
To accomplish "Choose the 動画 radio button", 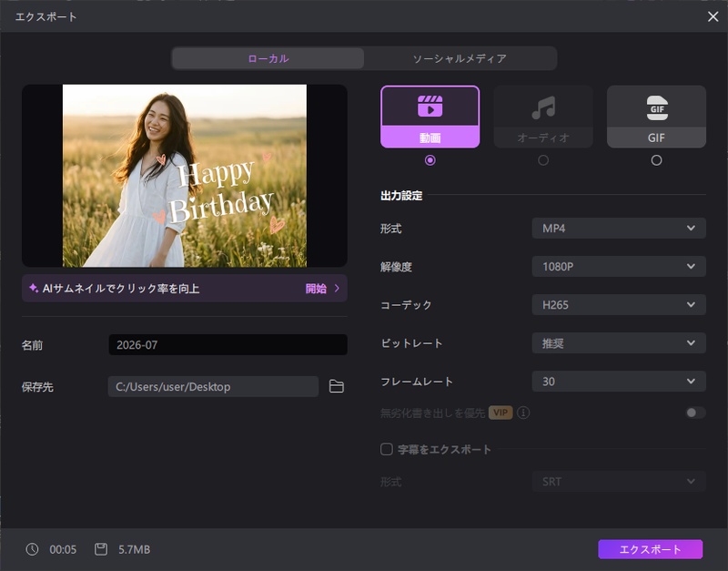I will pos(430,160).
